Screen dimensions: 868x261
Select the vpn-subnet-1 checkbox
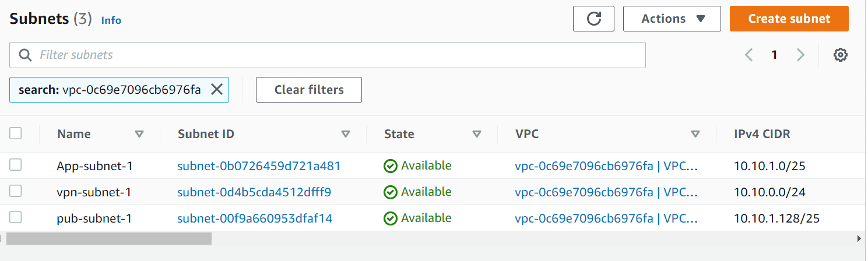point(16,191)
